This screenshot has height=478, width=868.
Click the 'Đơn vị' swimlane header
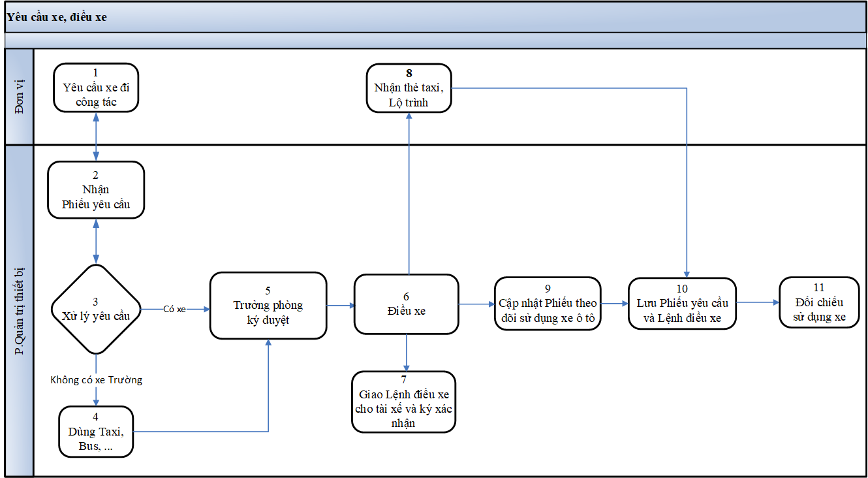(x=19, y=97)
